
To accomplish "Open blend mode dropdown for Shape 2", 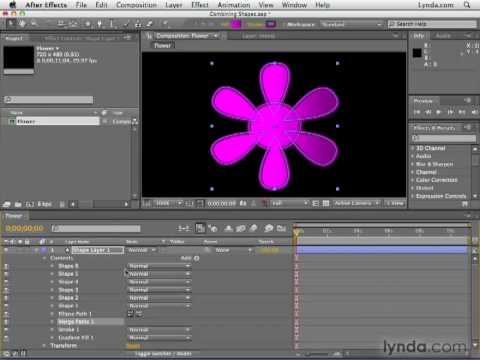I will pos(159,298).
